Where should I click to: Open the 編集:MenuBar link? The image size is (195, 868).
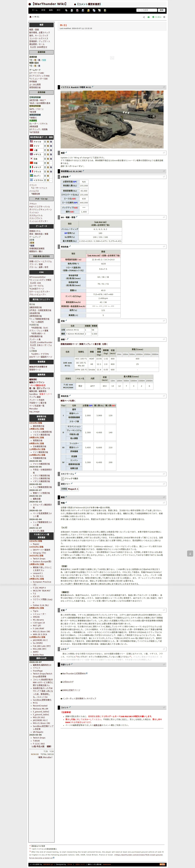(46, 757)
